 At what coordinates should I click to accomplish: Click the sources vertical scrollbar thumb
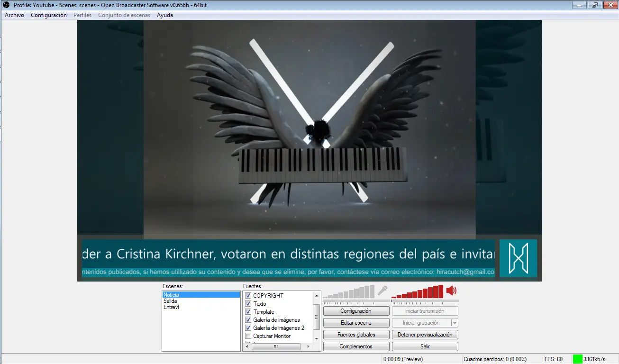pyautogui.click(x=317, y=317)
